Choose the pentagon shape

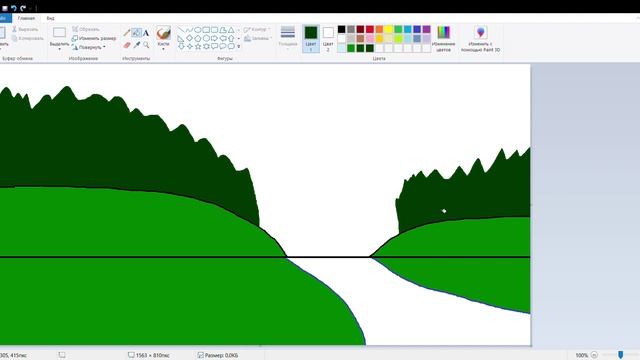coord(198,38)
